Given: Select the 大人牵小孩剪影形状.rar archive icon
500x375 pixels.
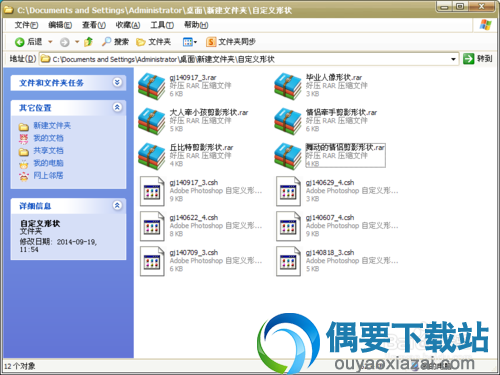Looking at the screenshot, I should tap(152, 121).
